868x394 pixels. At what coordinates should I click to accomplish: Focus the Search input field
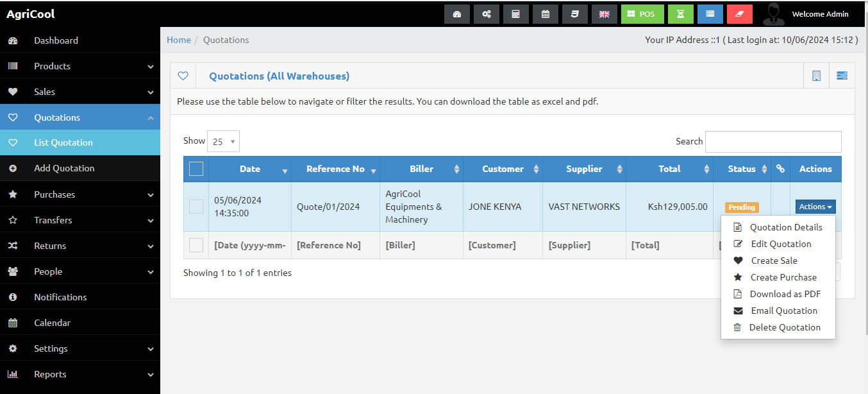(x=773, y=142)
